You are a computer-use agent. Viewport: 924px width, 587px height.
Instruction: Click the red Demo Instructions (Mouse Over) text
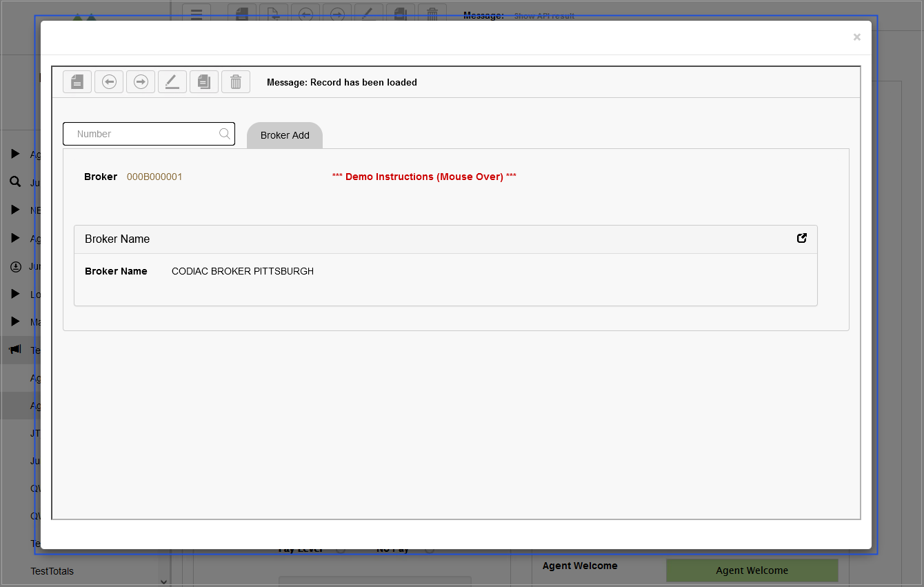click(x=424, y=177)
